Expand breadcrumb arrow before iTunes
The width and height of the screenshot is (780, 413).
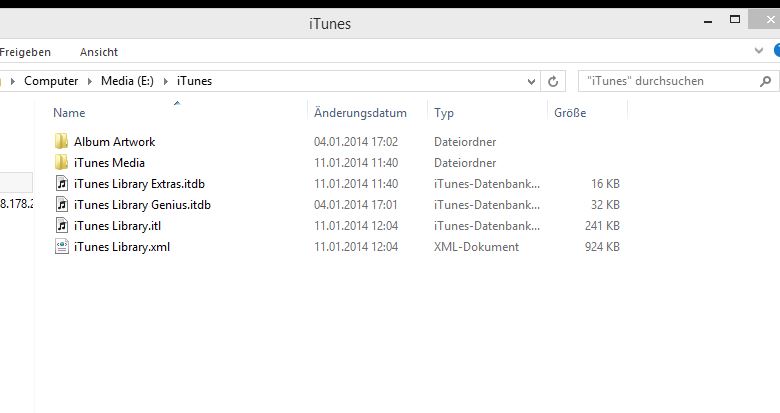[166, 81]
